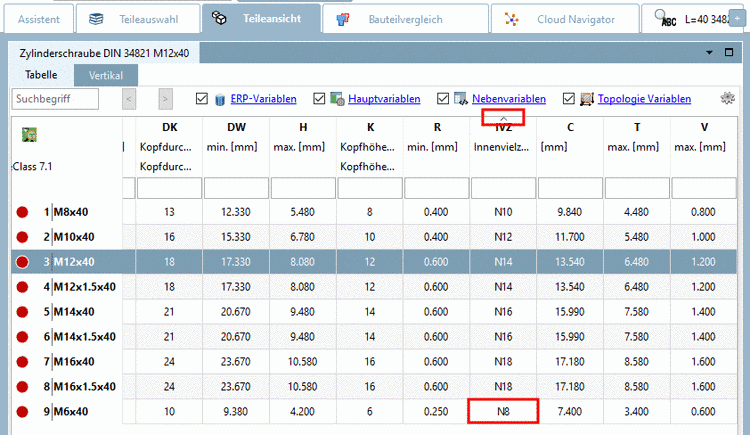This screenshot has width=750, height=435.
Task: Click the red status dot for M14x1.5x40
Action: 22,336
